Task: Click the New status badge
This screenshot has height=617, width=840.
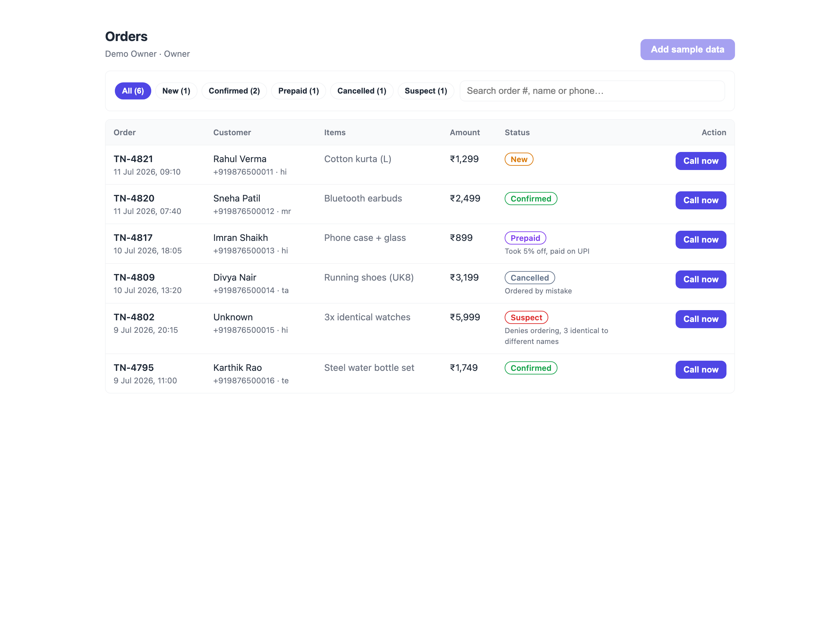Action: tap(519, 159)
